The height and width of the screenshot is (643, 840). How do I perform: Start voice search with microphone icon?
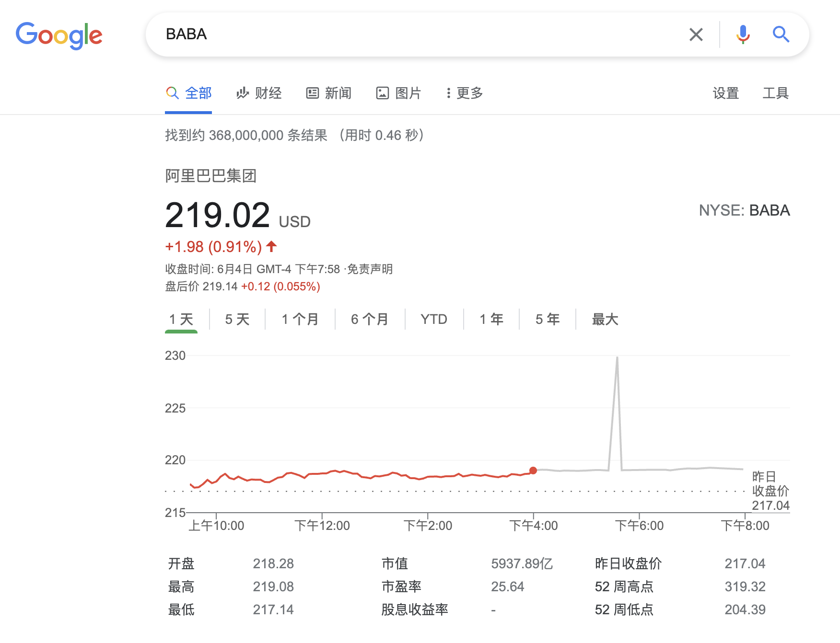coord(743,34)
